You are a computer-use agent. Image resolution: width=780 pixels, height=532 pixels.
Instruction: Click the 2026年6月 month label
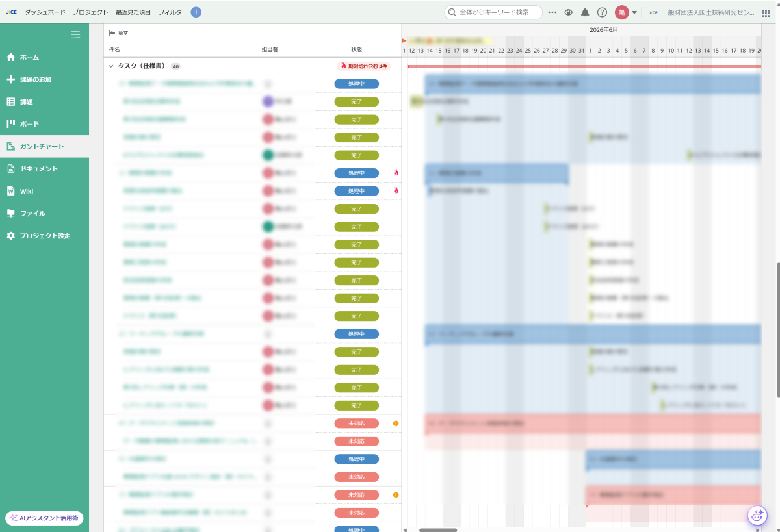click(604, 30)
